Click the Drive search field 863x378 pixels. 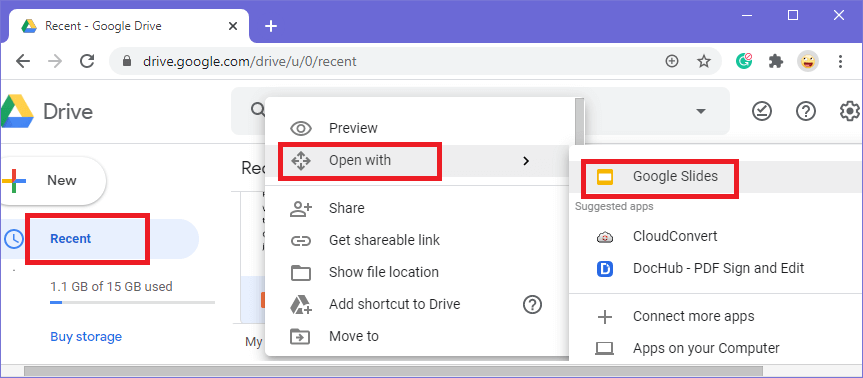tap(480, 111)
